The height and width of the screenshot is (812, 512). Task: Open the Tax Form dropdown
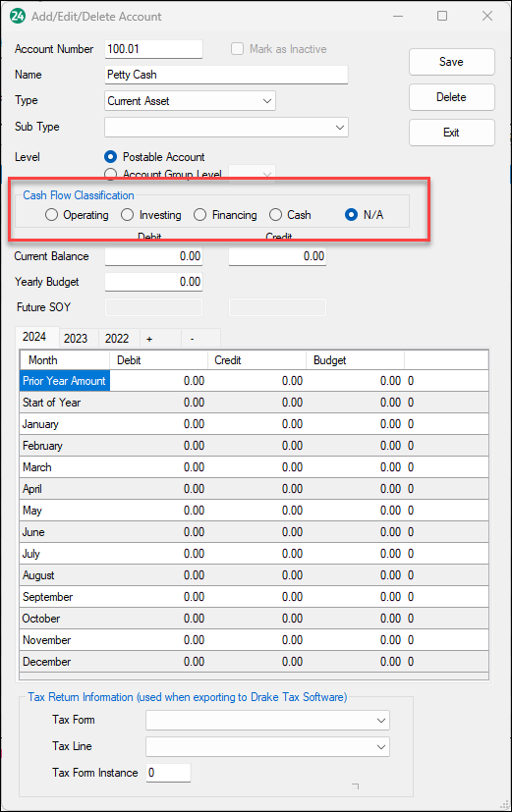tap(267, 720)
